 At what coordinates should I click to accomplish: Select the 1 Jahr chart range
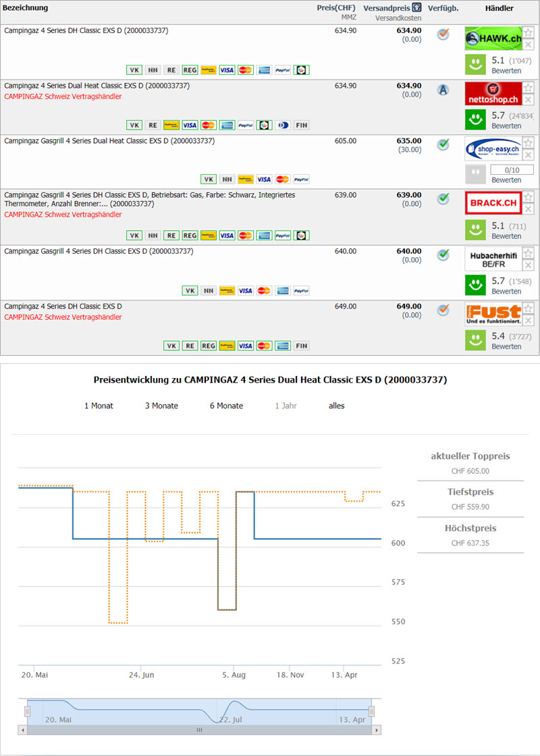(286, 406)
